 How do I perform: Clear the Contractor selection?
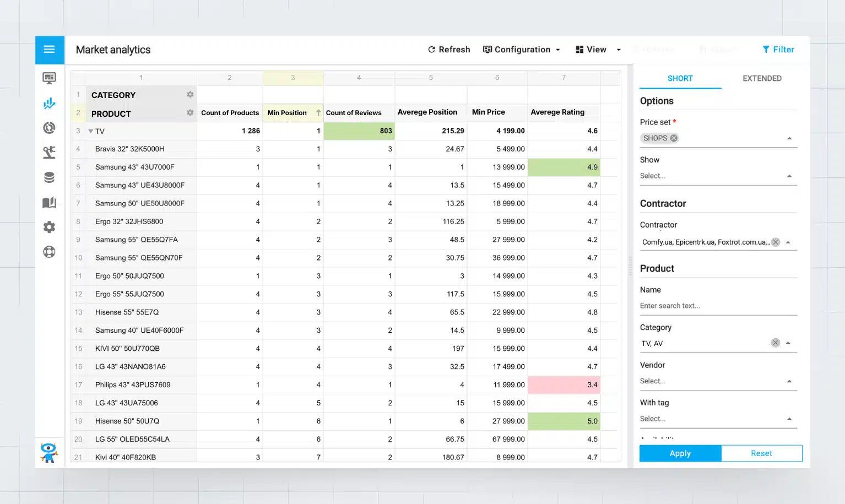click(x=776, y=242)
